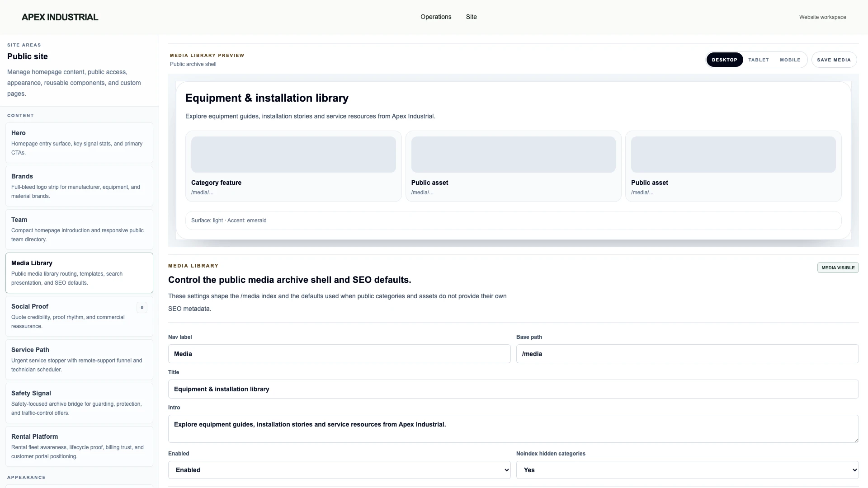Select the Media Library section

(79, 273)
